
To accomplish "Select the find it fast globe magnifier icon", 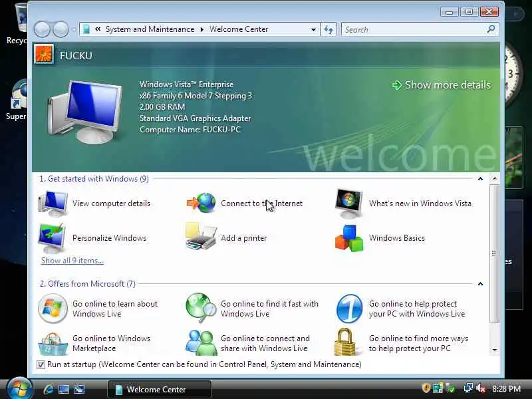I will [201, 308].
